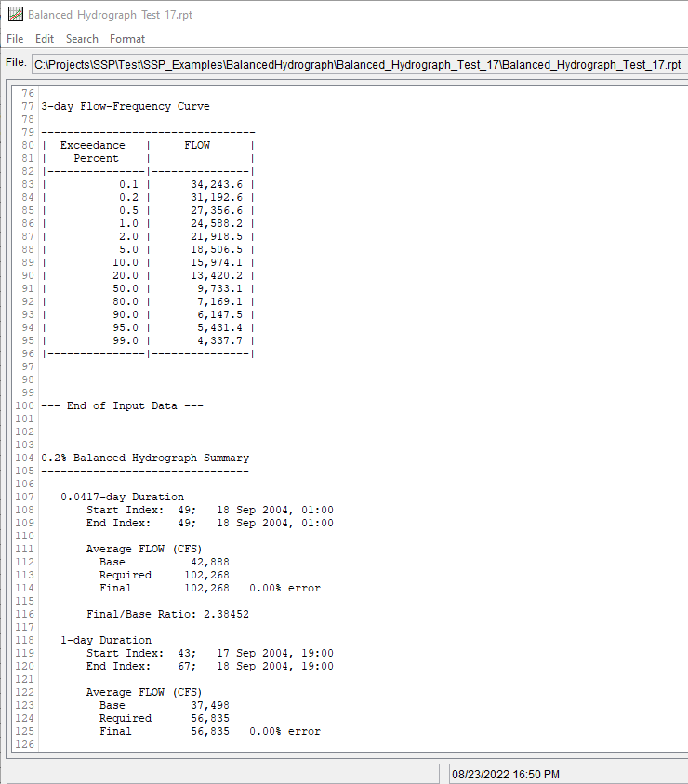Click the report application icon in title bar
Viewport: 688px width, 784px height.
15,15
